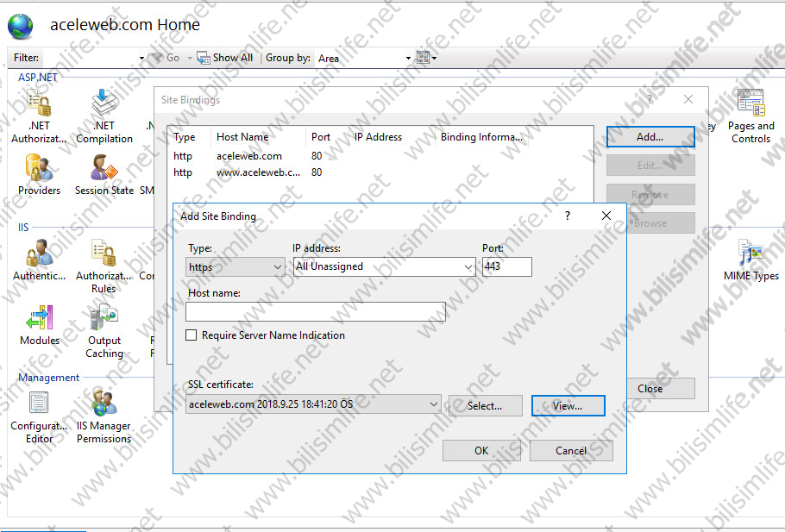
Task: Select the www.aceleweb.c... binding row
Action: [380, 172]
